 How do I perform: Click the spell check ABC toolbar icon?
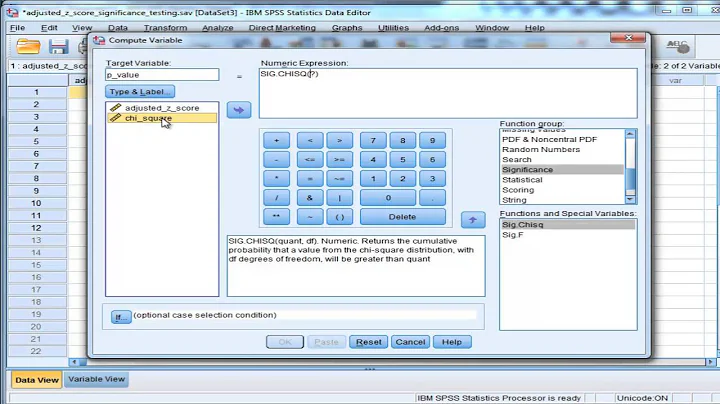[x=677, y=46]
